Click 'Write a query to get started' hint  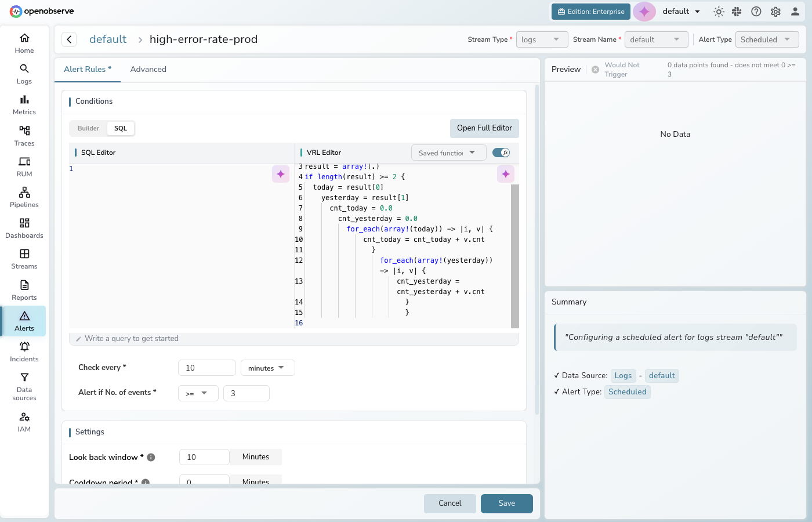[132, 339]
